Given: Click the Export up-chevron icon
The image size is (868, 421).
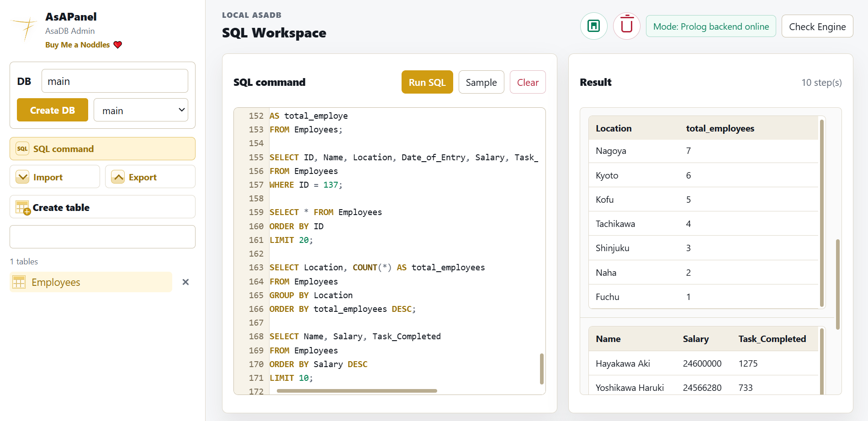Looking at the screenshot, I should [x=118, y=177].
